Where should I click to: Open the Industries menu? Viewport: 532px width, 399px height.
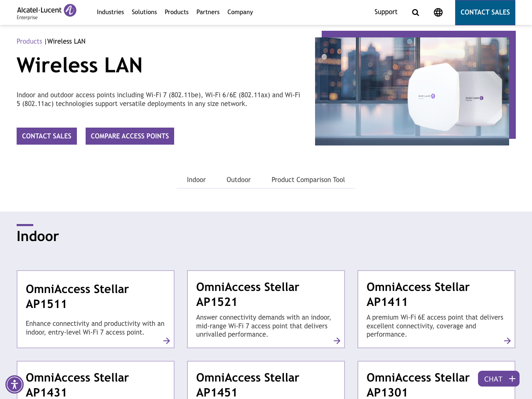click(110, 12)
